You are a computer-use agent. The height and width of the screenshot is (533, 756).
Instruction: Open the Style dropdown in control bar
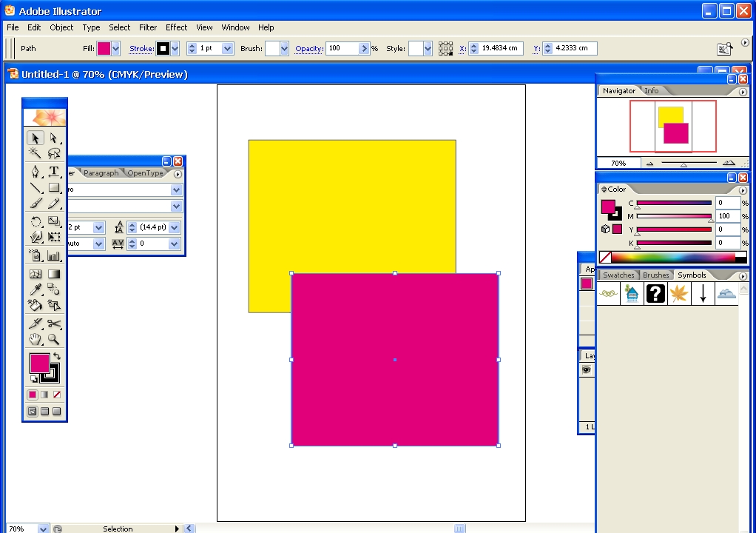pyautogui.click(x=427, y=49)
